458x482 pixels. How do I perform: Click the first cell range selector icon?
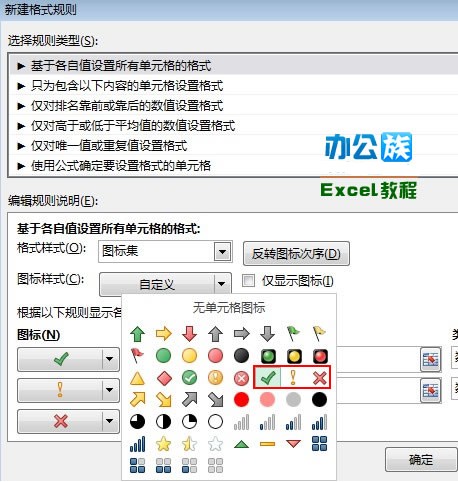click(x=430, y=359)
